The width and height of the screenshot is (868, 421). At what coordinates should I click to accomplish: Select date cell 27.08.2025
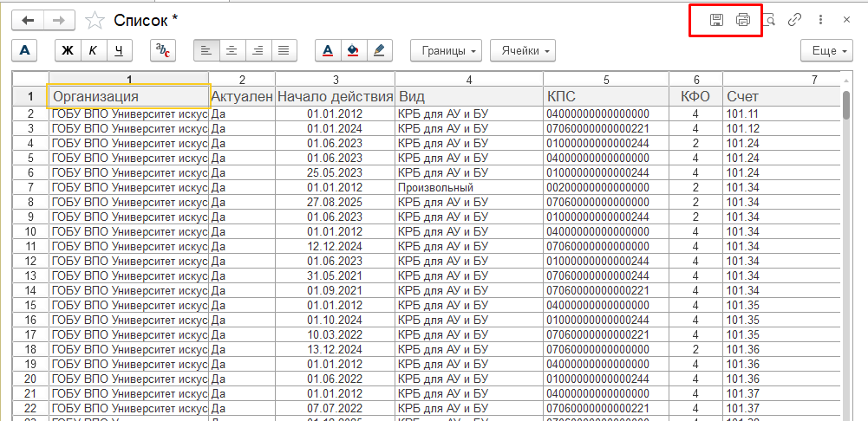pos(335,201)
